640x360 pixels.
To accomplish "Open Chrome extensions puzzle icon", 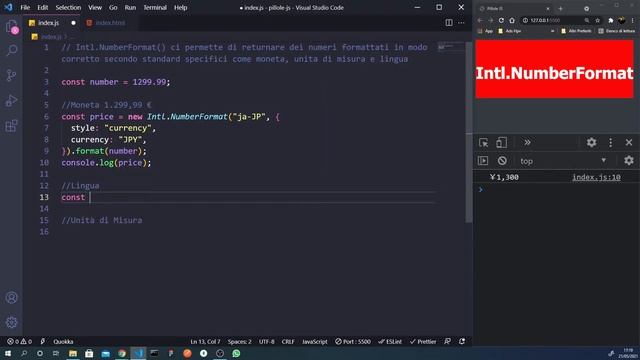I will click(x=611, y=20).
